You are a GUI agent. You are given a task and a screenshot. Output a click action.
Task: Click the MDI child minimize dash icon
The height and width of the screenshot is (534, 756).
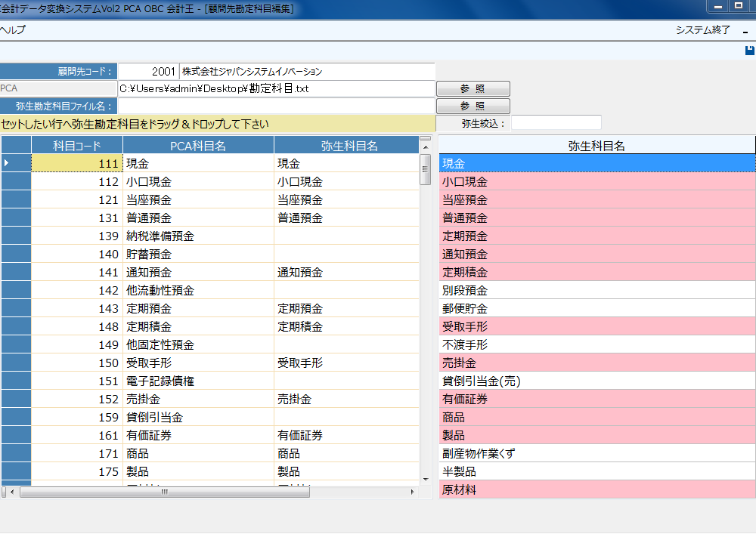(745, 31)
